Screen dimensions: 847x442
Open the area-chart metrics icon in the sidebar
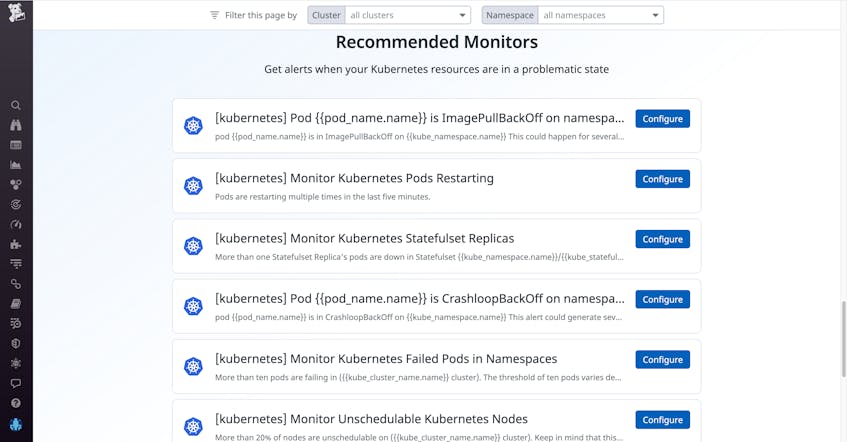click(x=16, y=165)
